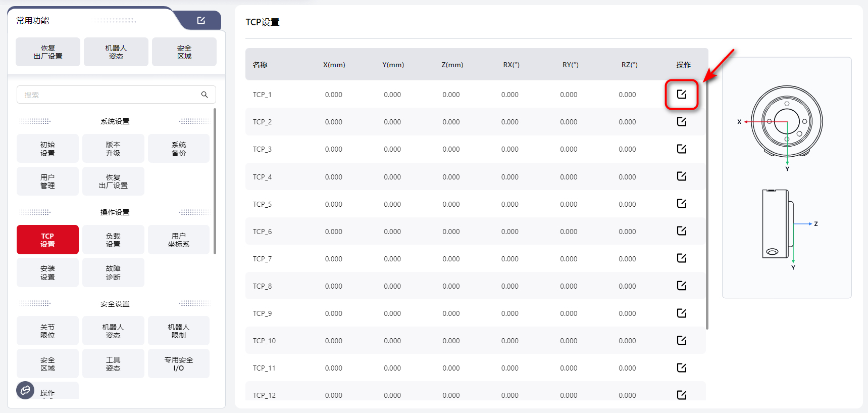Screen dimensions: 868x413
Task: Click the edit icon for TCP_6
Action: click(681, 231)
